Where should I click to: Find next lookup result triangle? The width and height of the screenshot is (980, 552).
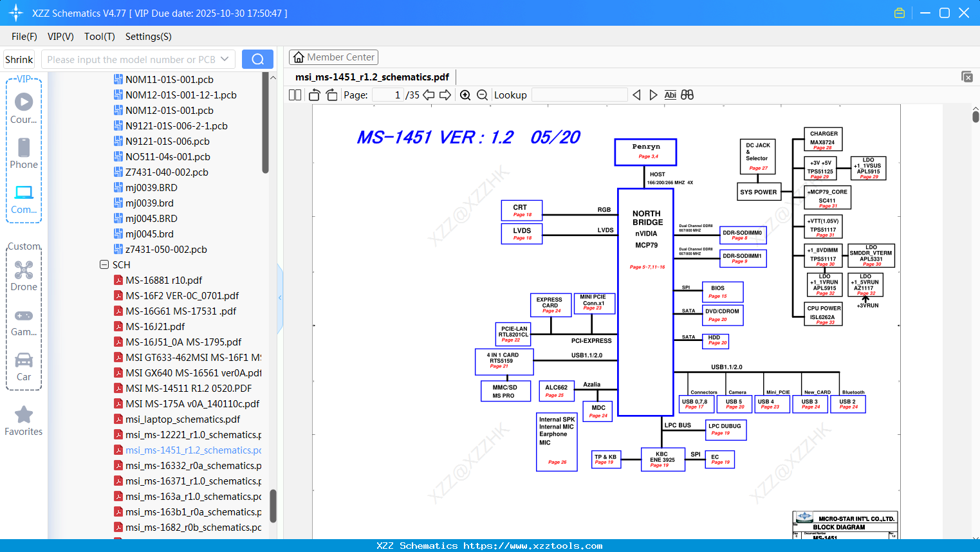click(x=653, y=95)
